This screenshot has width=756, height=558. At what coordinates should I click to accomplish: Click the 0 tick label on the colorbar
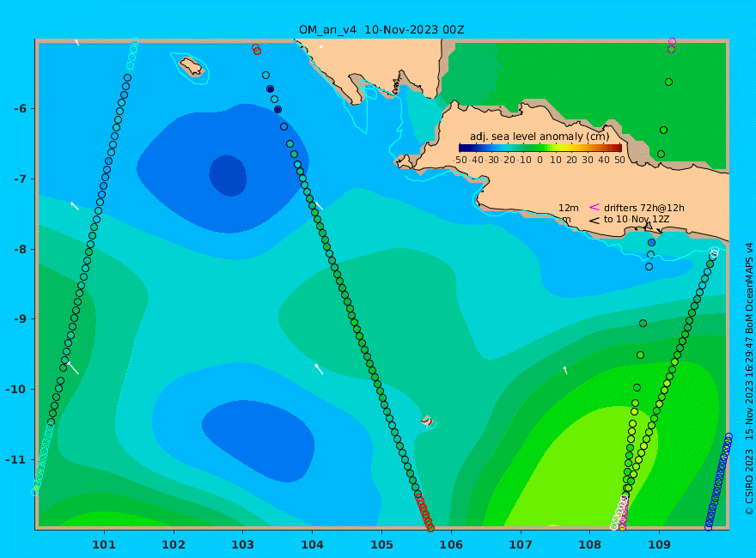540,160
